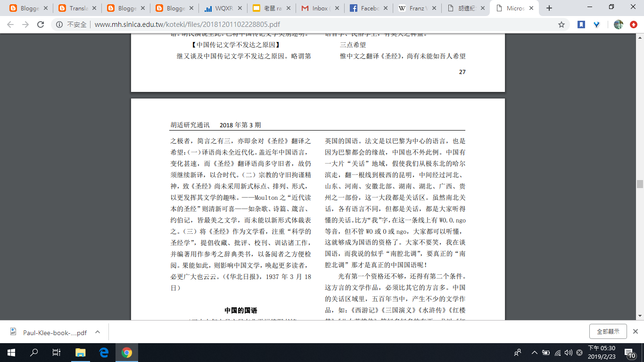Close the downloads bar
644x362 pixels.
click(x=635, y=331)
